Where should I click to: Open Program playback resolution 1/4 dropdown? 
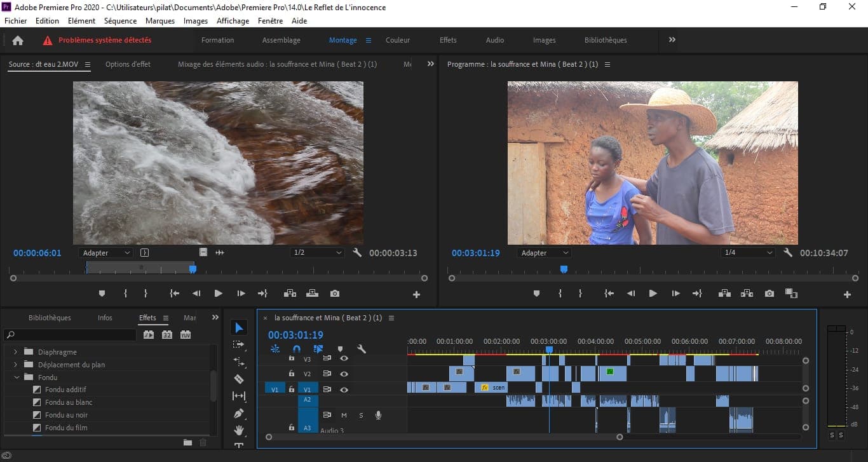pyautogui.click(x=749, y=253)
